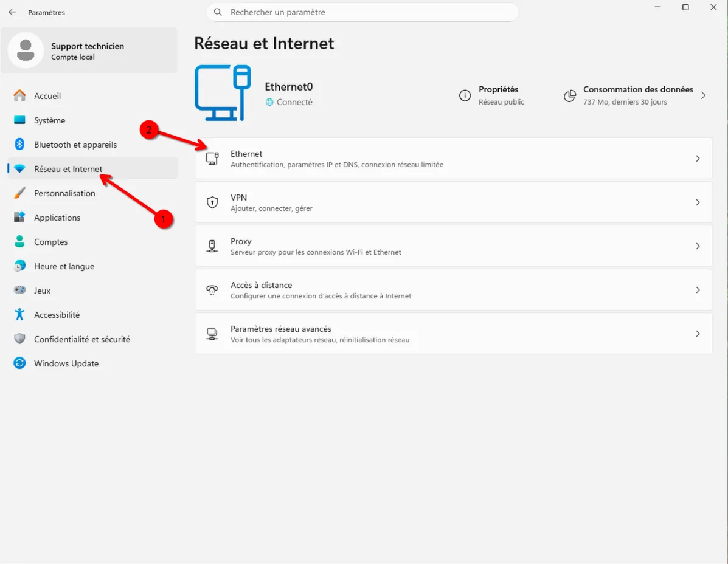Image resolution: width=728 pixels, height=564 pixels.
Task: Click the Jeux gamepad icon
Action: click(19, 290)
